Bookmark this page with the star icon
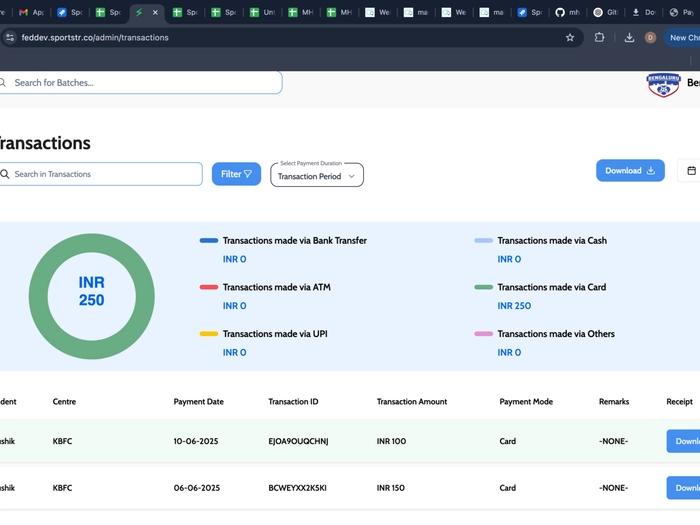Screen dimensions: 700x525 [570, 37]
